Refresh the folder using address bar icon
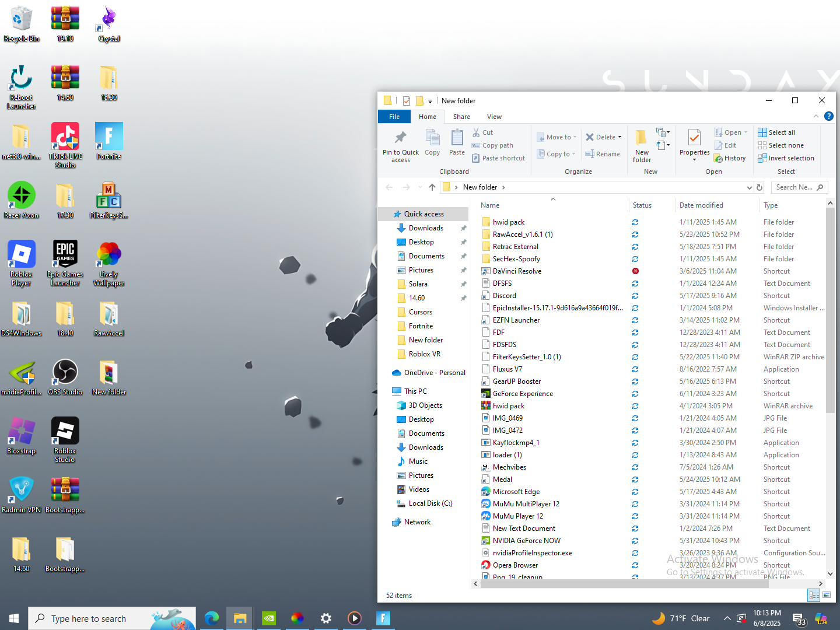Viewport: 840px width, 630px height. coord(759,187)
